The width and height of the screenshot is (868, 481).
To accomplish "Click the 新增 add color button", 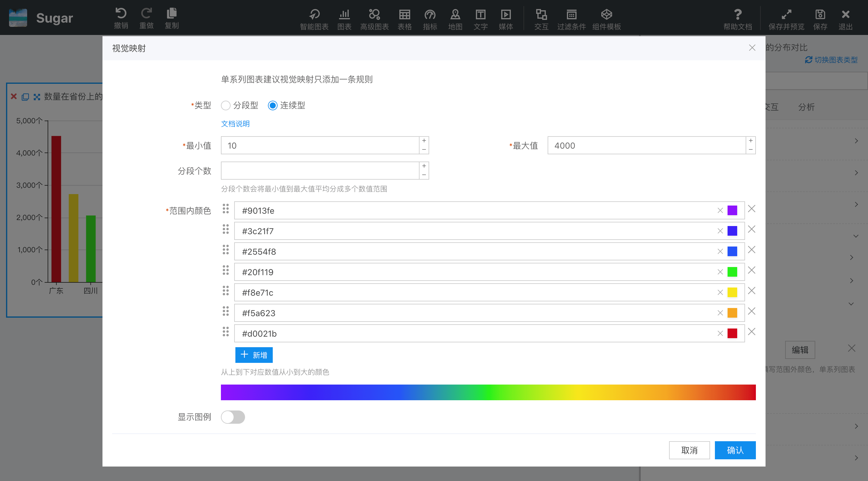I will pyautogui.click(x=254, y=355).
